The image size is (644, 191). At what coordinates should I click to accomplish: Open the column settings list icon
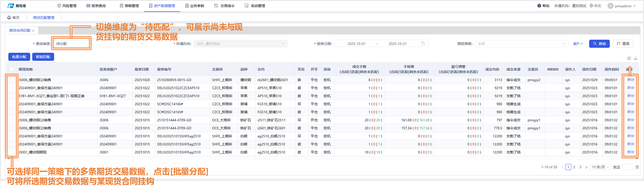(629, 58)
